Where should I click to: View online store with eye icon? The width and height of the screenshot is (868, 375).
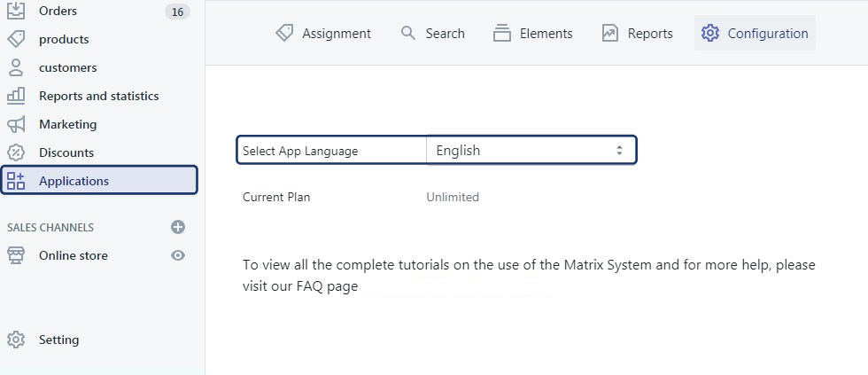pyautogui.click(x=178, y=255)
